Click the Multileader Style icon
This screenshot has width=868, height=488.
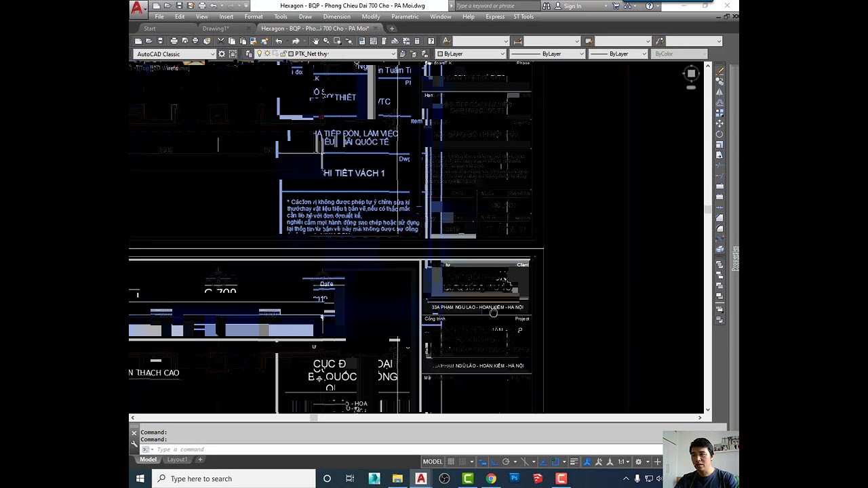coord(658,41)
